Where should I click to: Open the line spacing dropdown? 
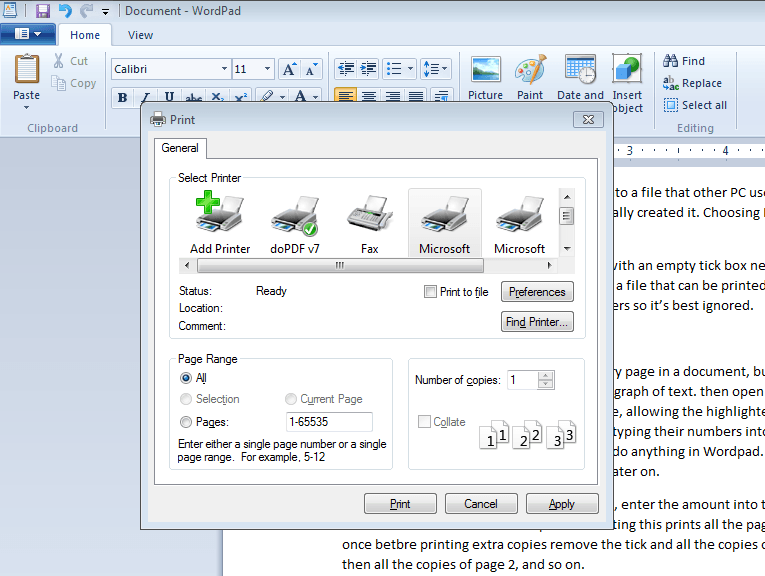(436, 69)
